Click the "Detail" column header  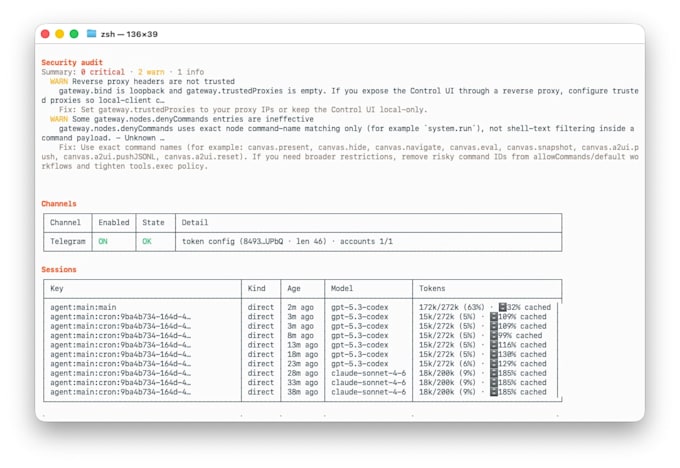click(x=195, y=223)
